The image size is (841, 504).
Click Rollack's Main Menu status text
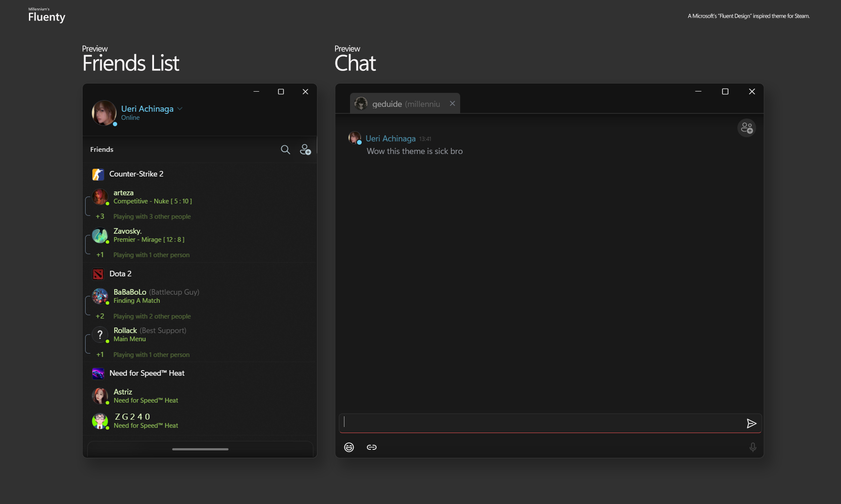[130, 339]
